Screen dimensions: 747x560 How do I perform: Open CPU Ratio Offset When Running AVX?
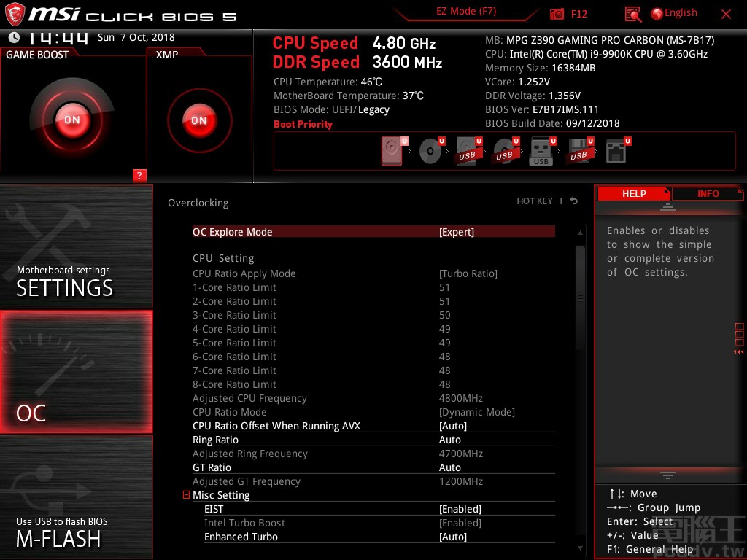(x=373, y=426)
